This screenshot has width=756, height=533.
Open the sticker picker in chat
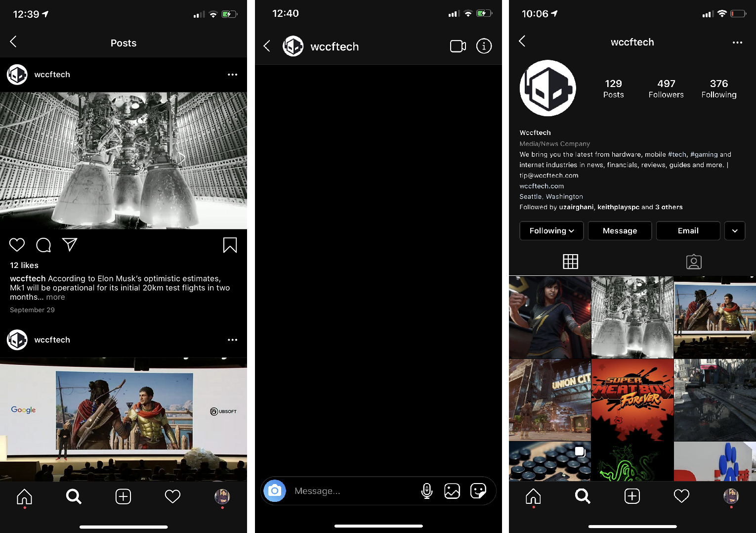(x=478, y=491)
